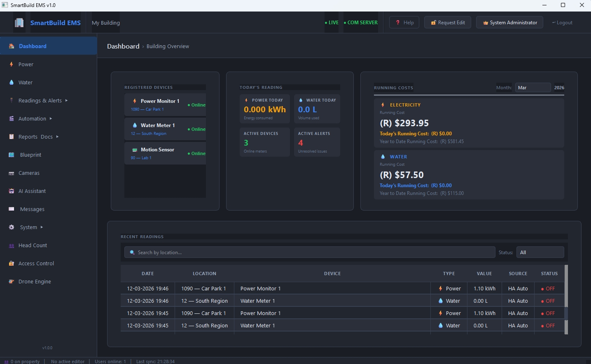Click the Head Count people icon

click(12, 246)
